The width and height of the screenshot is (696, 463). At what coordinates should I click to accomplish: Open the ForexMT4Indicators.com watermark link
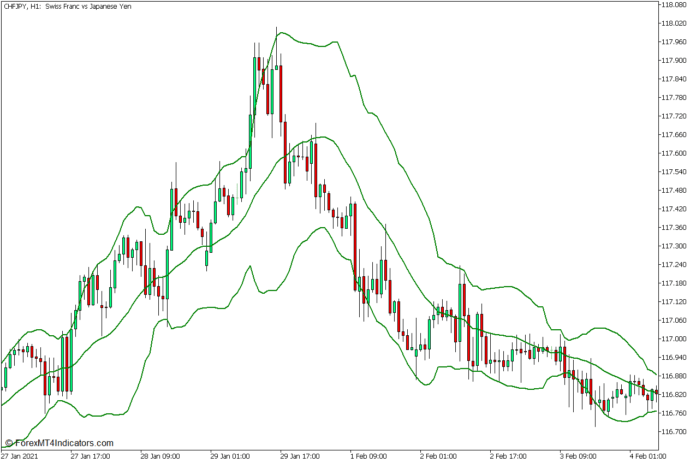pos(64,443)
